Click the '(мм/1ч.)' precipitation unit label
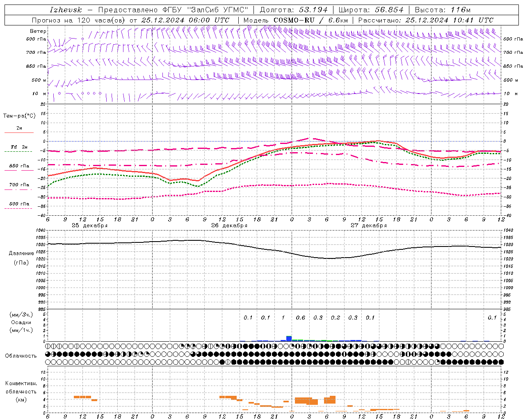This screenshot has height=420, width=525. (21, 330)
